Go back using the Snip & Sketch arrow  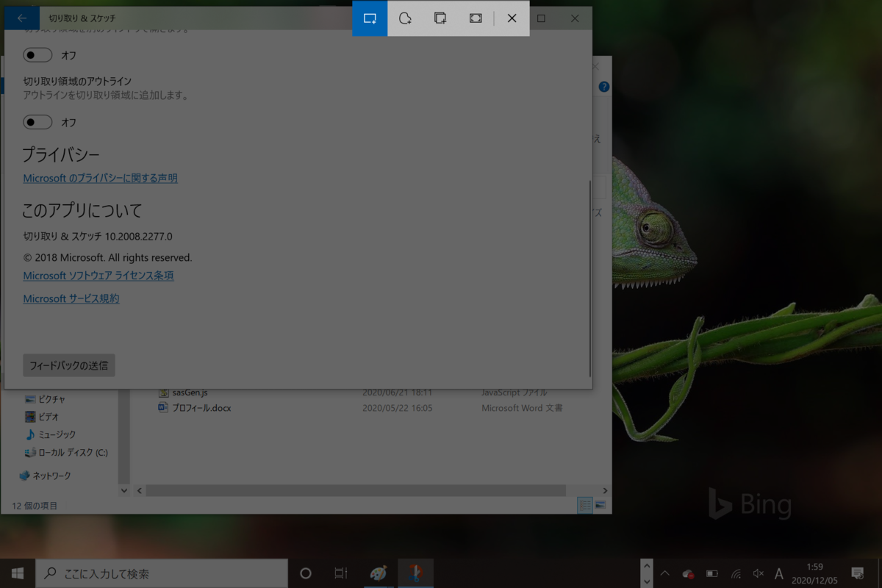point(22,18)
